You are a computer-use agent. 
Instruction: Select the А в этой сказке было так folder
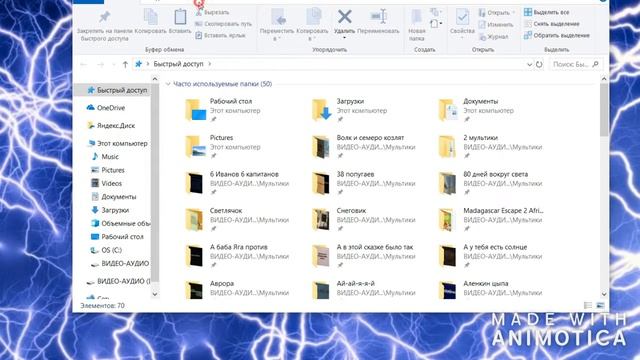364,256
